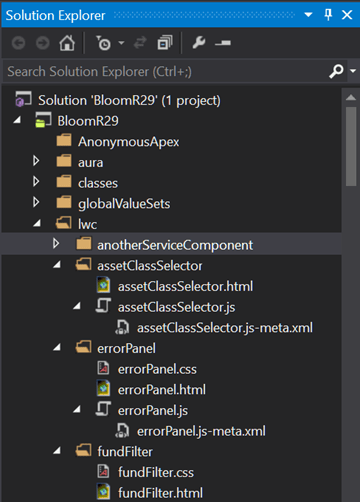Open Properties wrench icon
Screen dimensions: 360x502
tap(199, 43)
